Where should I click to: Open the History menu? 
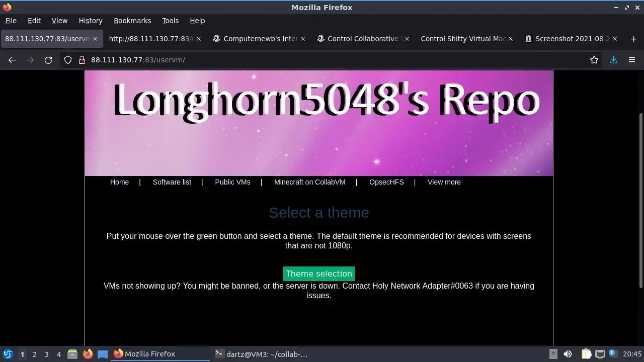tap(91, 21)
